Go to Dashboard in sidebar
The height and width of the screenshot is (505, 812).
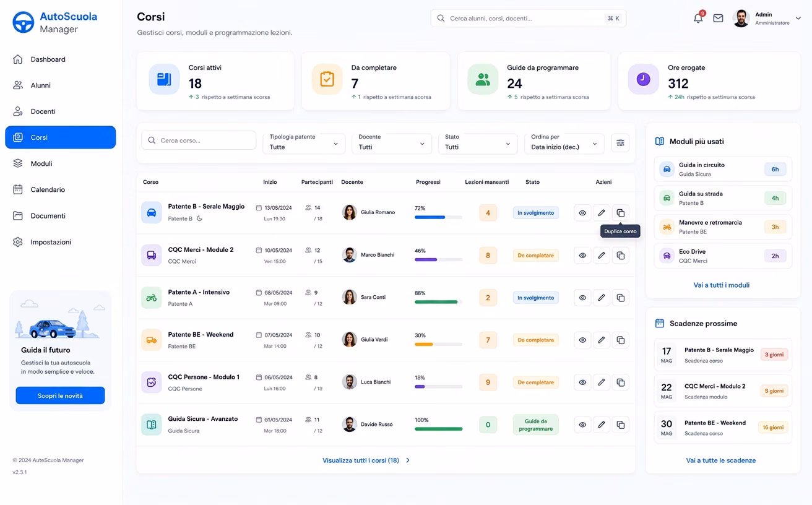tap(61, 59)
